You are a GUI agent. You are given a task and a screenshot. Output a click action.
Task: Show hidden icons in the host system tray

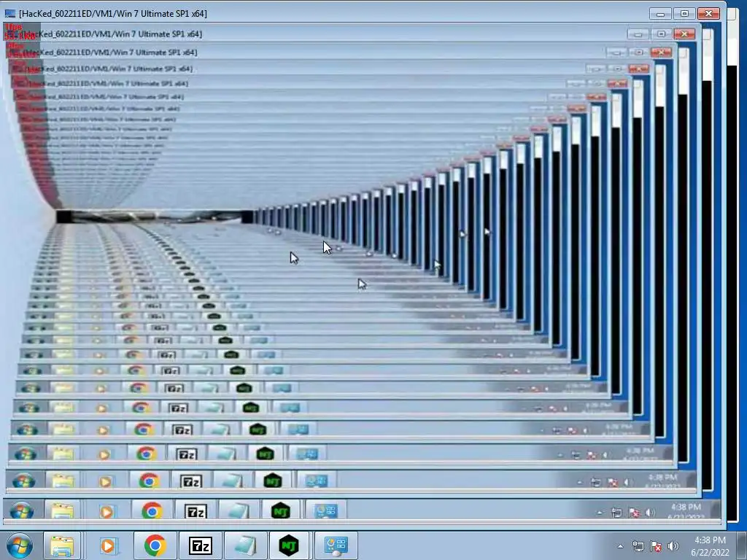pyautogui.click(x=620, y=546)
